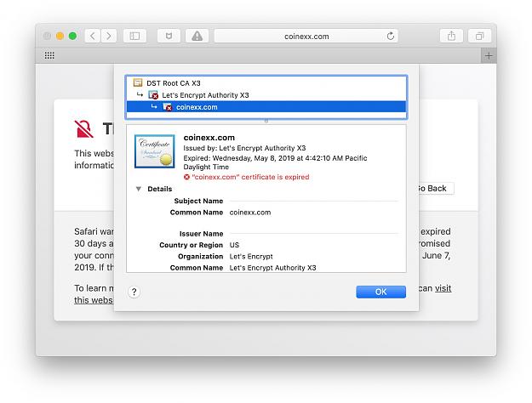532x403 pixels.
Task: Click the Issuer Name section heading
Action: tap(201, 234)
